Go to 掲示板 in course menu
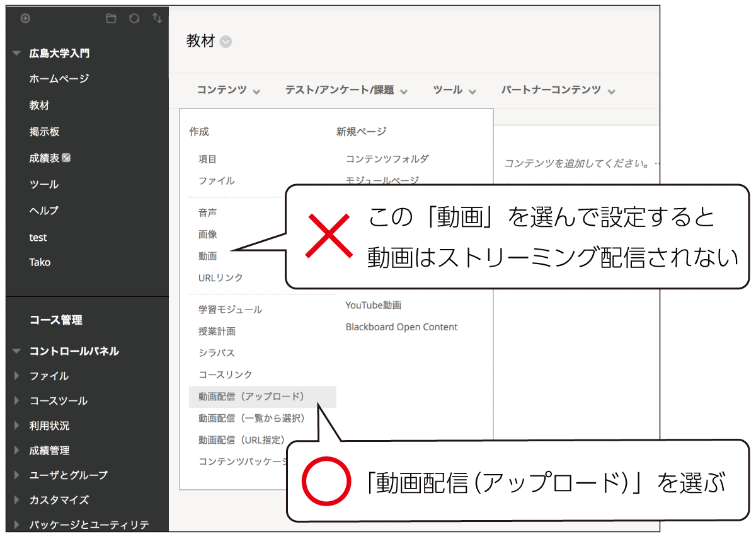The width and height of the screenshot is (756, 539). 44,132
